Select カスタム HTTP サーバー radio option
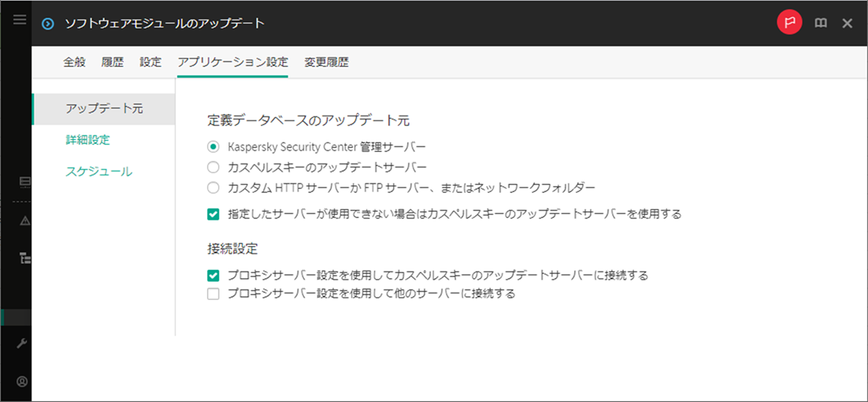The height and width of the screenshot is (402, 868). tap(213, 187)
